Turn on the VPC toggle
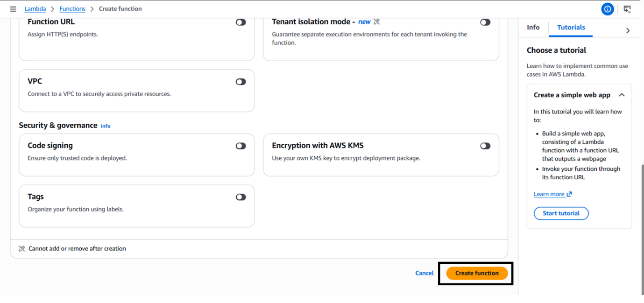This screenshot has height=303, width=644. (241, 82)
